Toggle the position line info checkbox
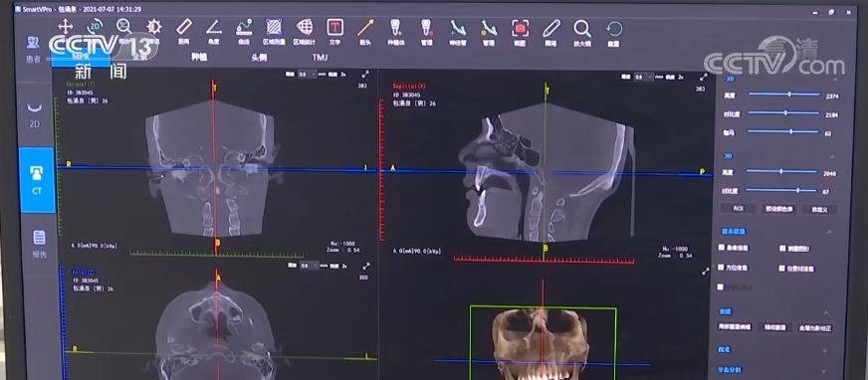The width and height of the screenshot is (868, 380). click(x=782, y=268)
